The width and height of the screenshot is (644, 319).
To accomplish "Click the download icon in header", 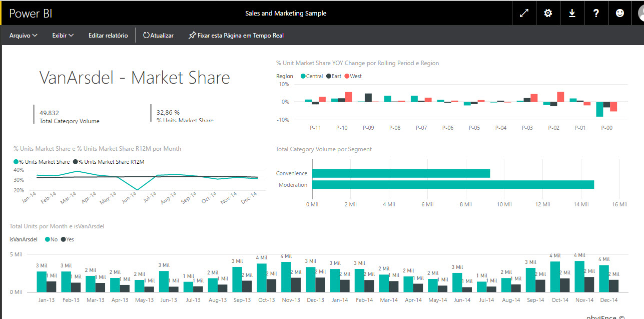I will click(x=572, y=14).
